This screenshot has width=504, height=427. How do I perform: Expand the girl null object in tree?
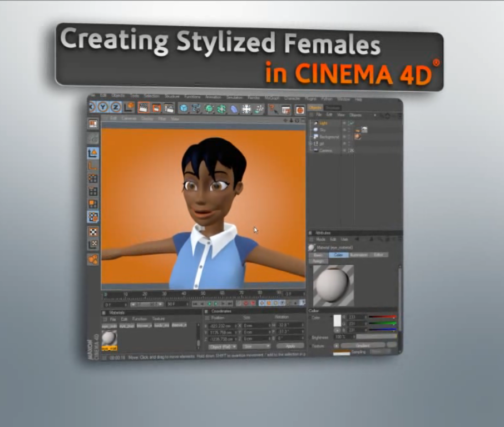[310, 143]
